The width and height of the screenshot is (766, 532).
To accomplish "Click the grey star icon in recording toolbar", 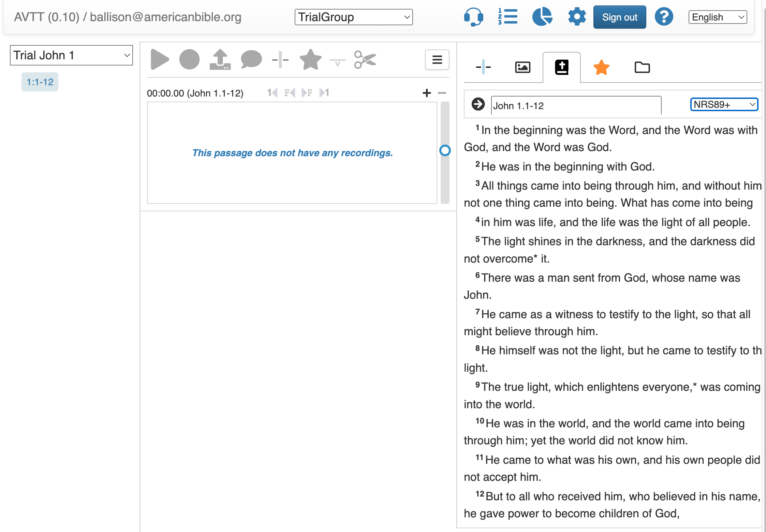I will click(x=310, y=60).
